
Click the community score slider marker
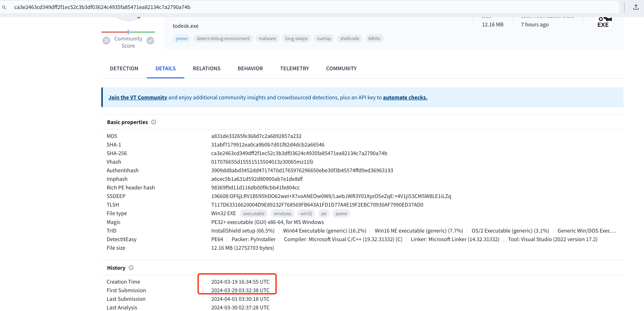(x=128, y=32)
